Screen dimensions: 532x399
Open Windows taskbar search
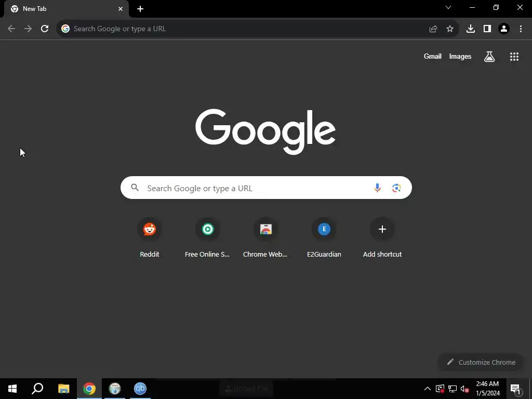coord(37,389)
